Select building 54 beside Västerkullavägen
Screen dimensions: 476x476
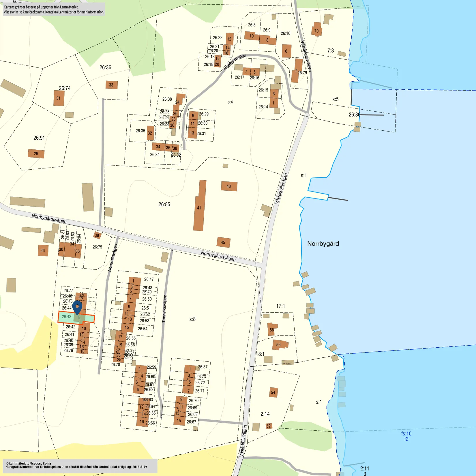coord(273,392)
